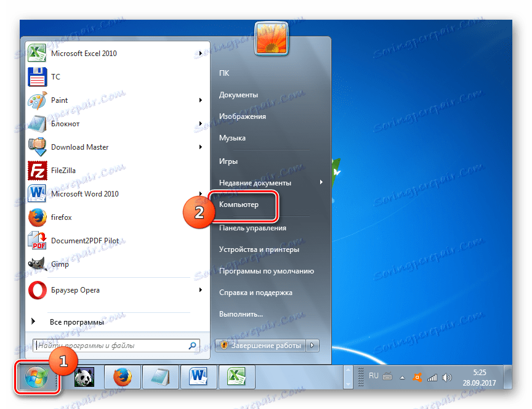Open Устройства и принтеры
Viewport: 532px width, 409px height.
coord(259,249)
